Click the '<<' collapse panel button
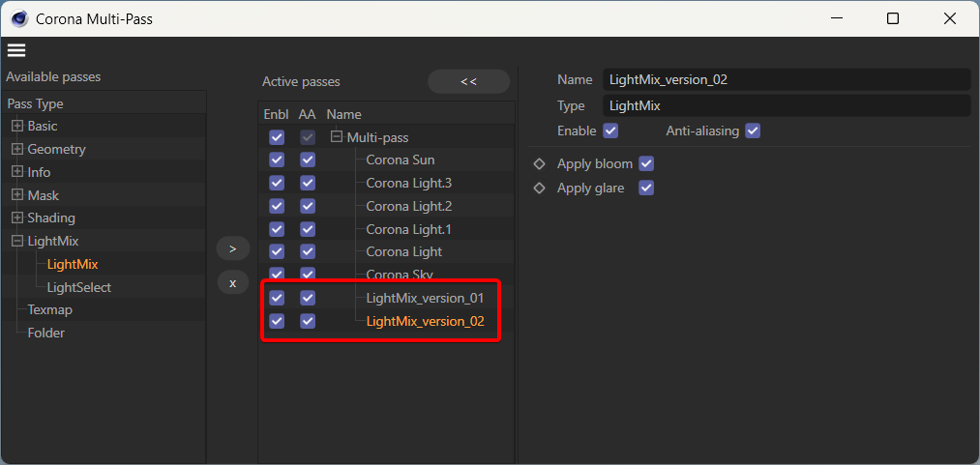Viewport: 980px width, 465px height. (x=469, y=82)
